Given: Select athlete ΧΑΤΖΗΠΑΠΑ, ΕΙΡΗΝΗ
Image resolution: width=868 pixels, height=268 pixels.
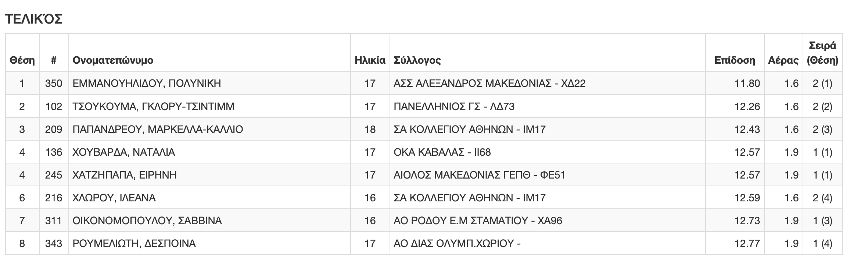Looking at the screenshot, I should [125, 175].
